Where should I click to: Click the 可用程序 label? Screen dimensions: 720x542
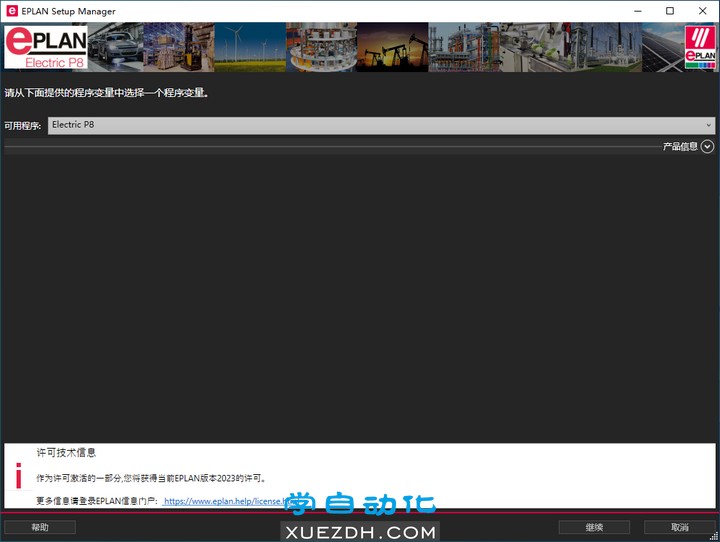click(x=22, y=125)
